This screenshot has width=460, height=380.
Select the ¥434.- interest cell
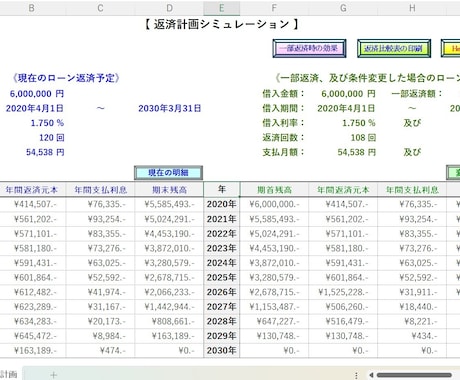point(412,336)
